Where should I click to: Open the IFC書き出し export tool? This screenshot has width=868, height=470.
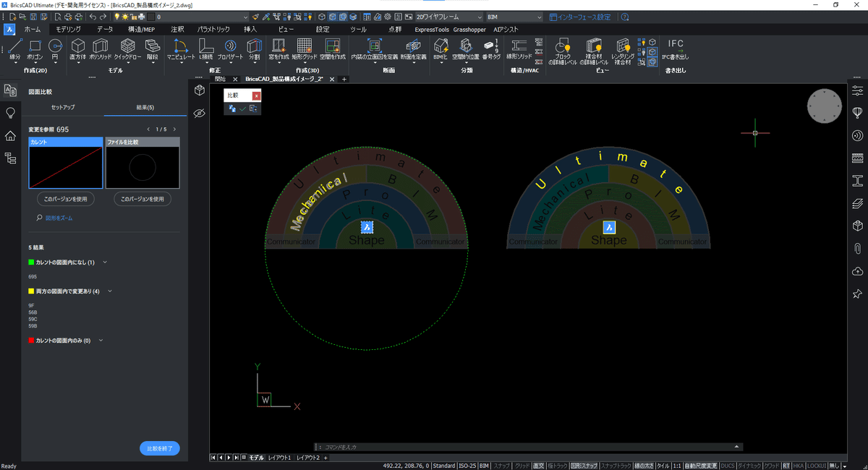[x=675, y=48]
